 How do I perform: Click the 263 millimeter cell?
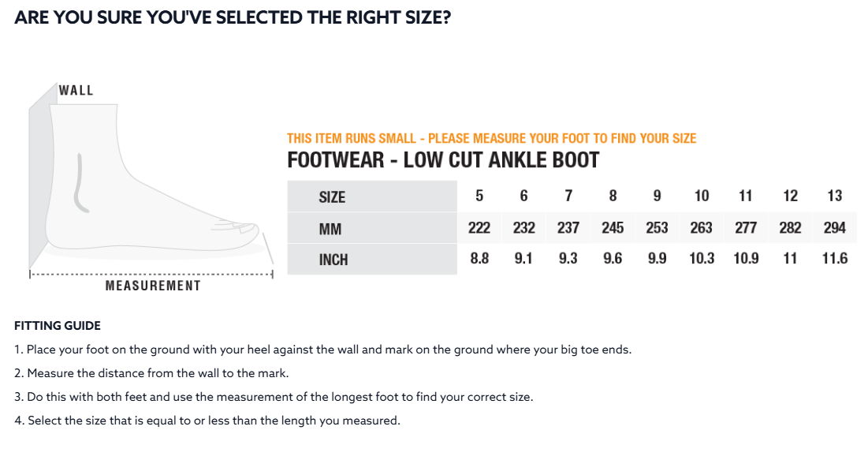click(701, 228)
